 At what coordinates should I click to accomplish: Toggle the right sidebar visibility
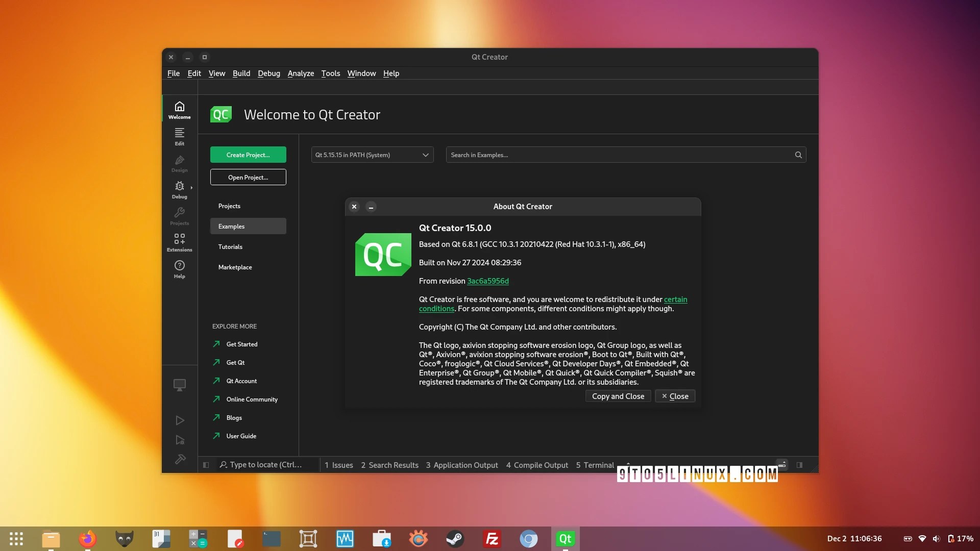pos(799,465)
